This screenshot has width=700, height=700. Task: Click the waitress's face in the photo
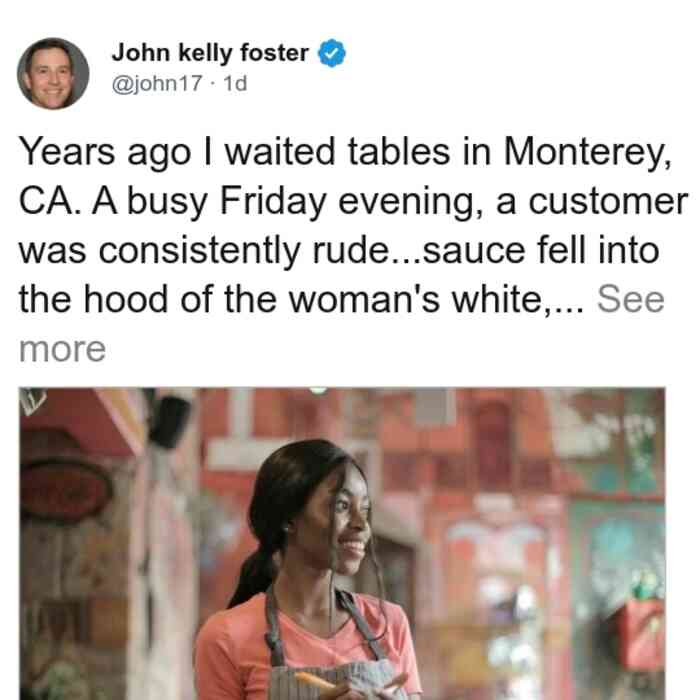coord(342,518)
